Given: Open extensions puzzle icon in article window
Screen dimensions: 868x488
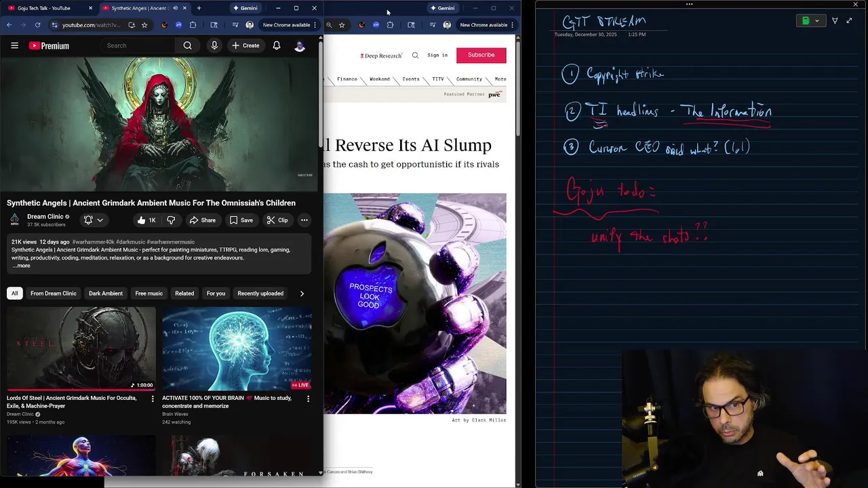Looking at the screenshot, I should (x=390, y=25).
